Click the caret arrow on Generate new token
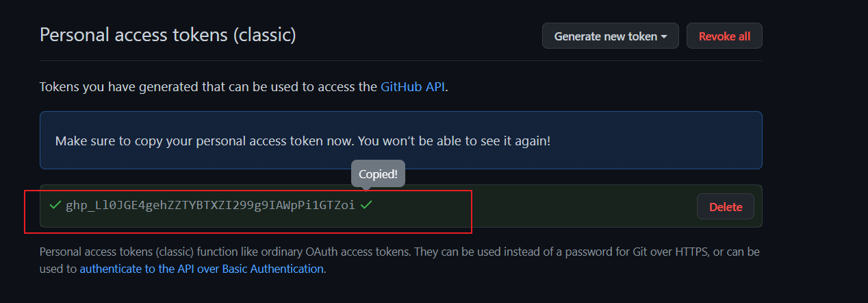Screen dimensions: 868x303 pyautogui.click(x=664, y=36)
